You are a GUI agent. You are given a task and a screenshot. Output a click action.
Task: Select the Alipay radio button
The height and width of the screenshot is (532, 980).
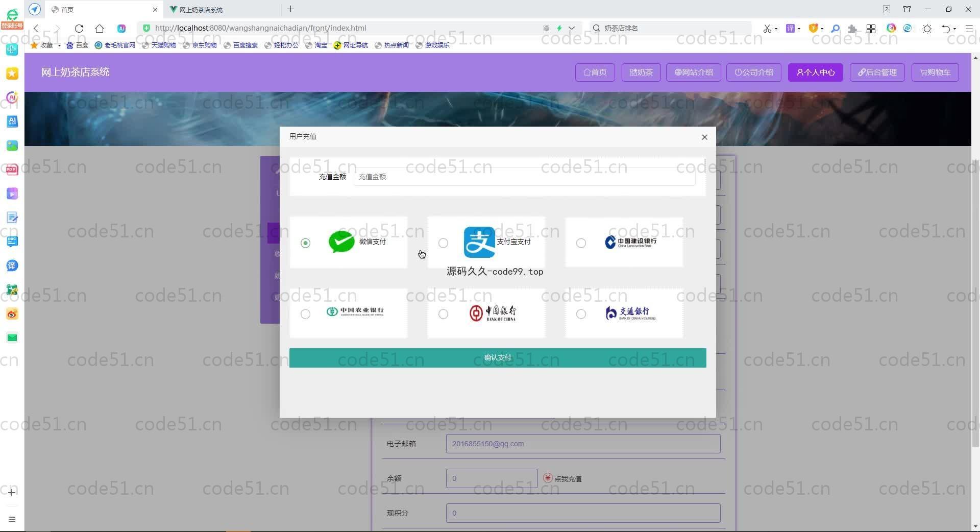click(x=443, y=243)
